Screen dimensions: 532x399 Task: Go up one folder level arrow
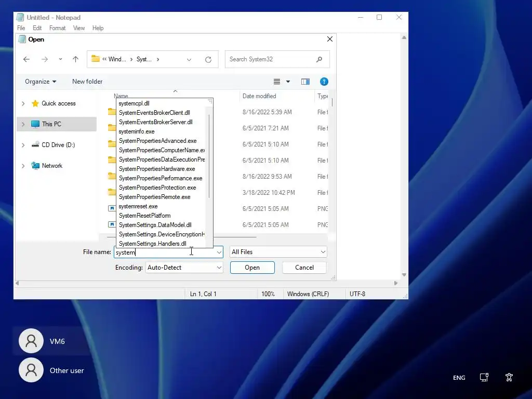pyautogui.click(x=75, y=59)
